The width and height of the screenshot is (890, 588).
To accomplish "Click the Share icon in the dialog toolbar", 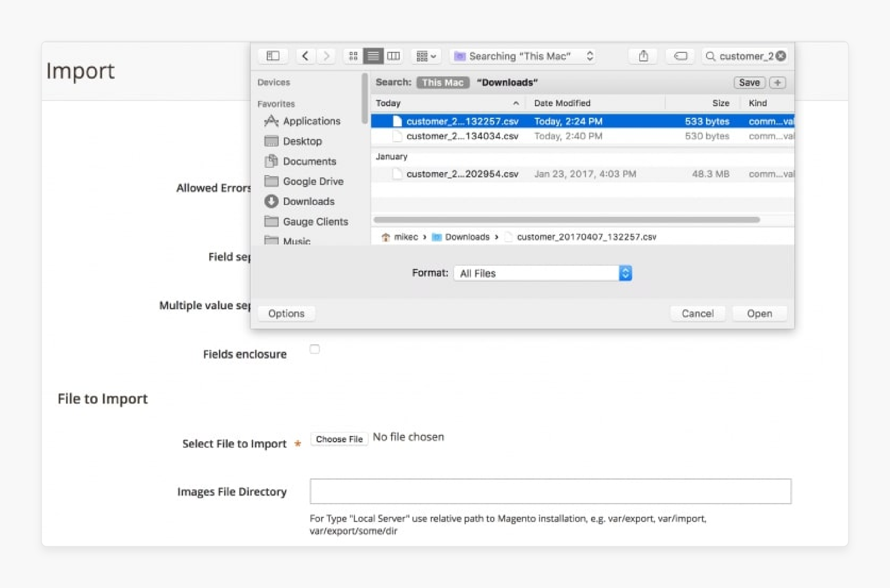I will click(x=643, y=56).
